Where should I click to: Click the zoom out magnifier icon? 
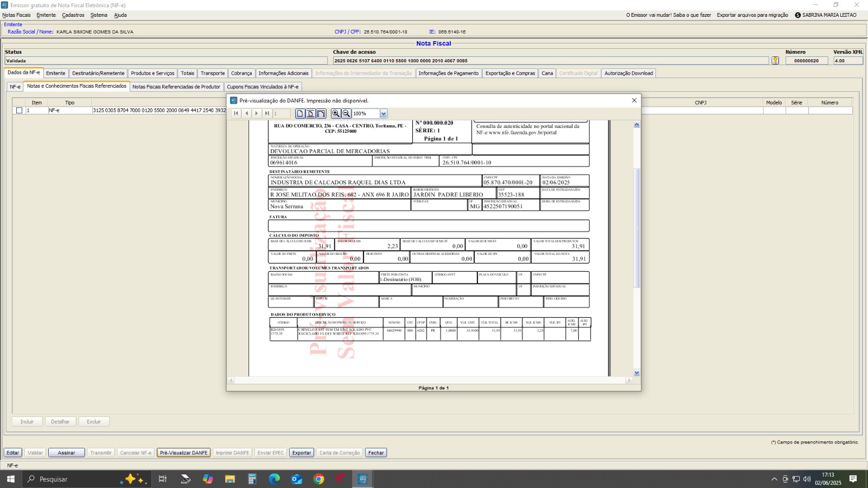tap(346, 114)
